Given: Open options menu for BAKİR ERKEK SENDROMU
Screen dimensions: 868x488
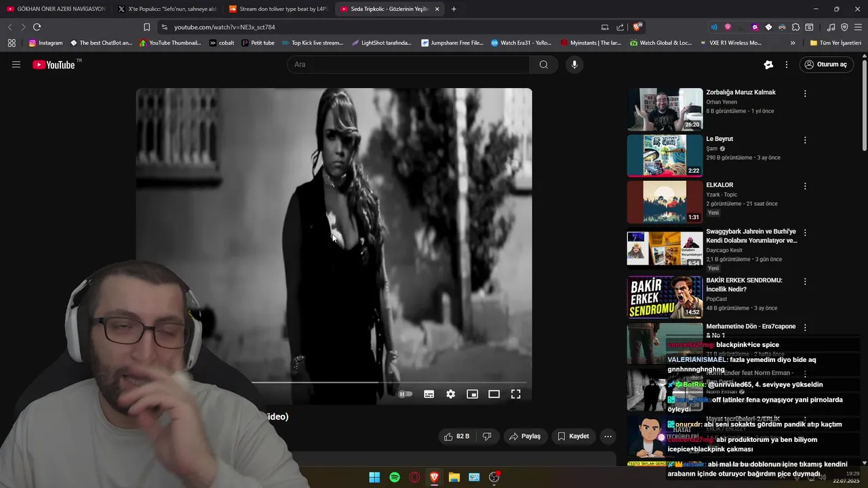Looking at the screenshot, I should pyautogui.click(x=805, y=281).
